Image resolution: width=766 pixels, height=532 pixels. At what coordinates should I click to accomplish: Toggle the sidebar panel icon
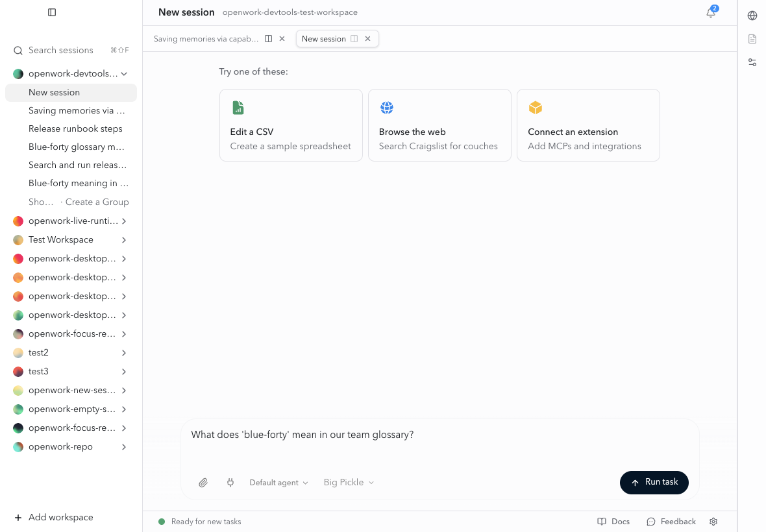pyautogui.click(x=52, y=12)
